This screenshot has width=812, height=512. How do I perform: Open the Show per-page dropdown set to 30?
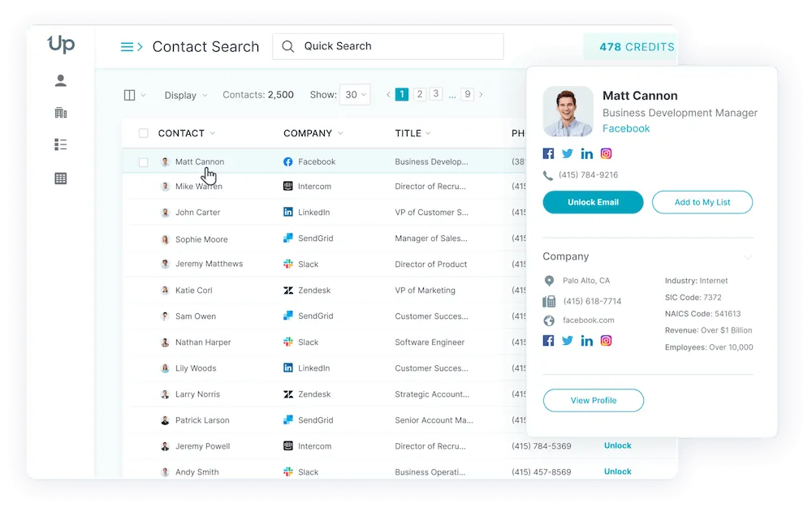(x=354, y=94)
